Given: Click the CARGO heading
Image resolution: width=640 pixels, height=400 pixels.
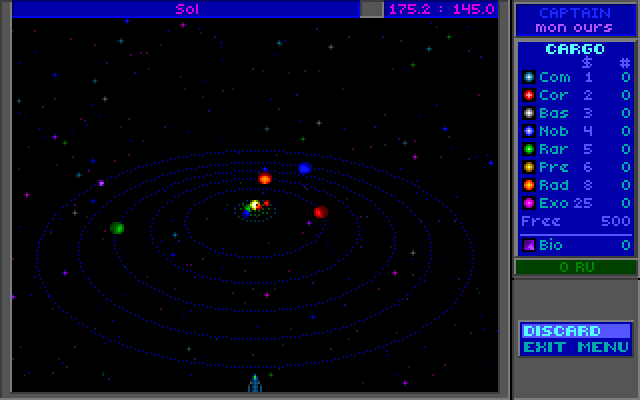Looking at the screenshot, I should [575, 49].
